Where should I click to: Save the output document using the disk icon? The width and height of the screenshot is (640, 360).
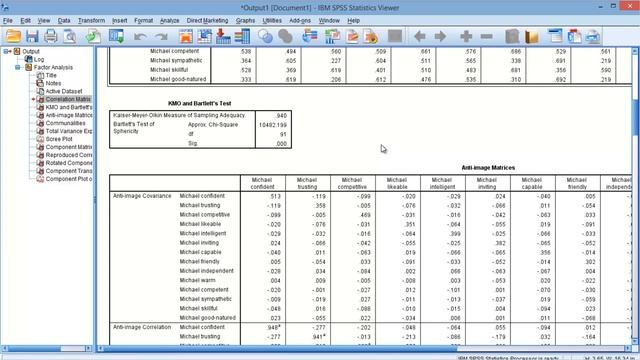32,36
